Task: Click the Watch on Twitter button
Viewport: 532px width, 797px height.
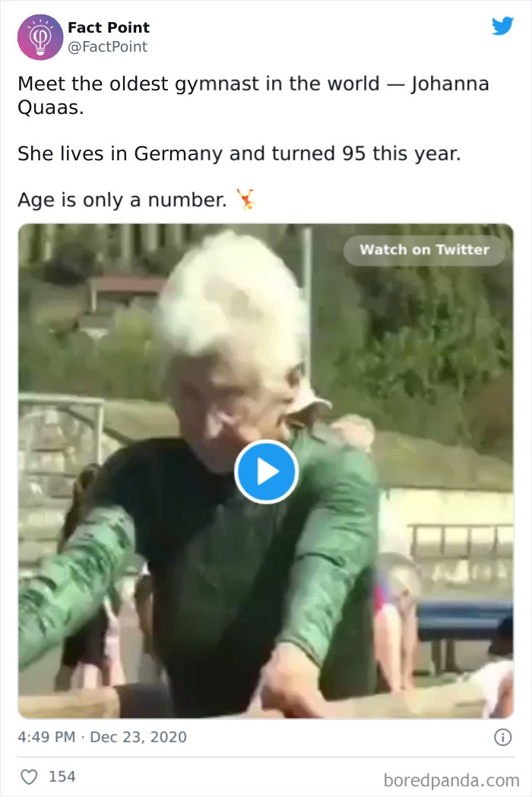Action: click(x=424, y=249)
